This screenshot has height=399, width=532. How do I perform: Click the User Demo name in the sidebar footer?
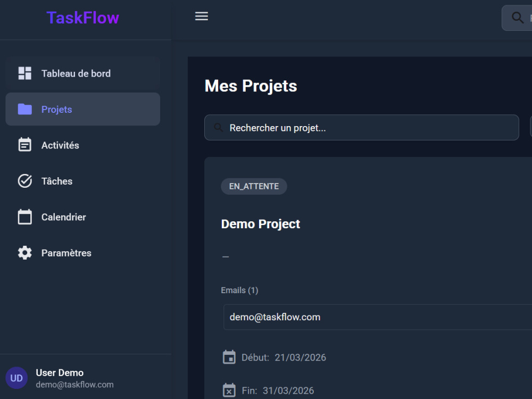click(x=60, y=372)
